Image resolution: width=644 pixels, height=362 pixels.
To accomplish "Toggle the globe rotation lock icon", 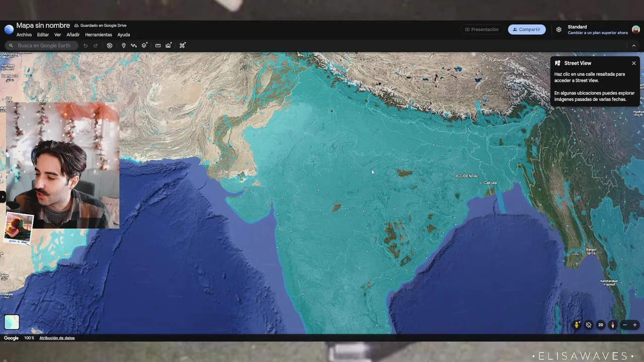I will (589, 325).
